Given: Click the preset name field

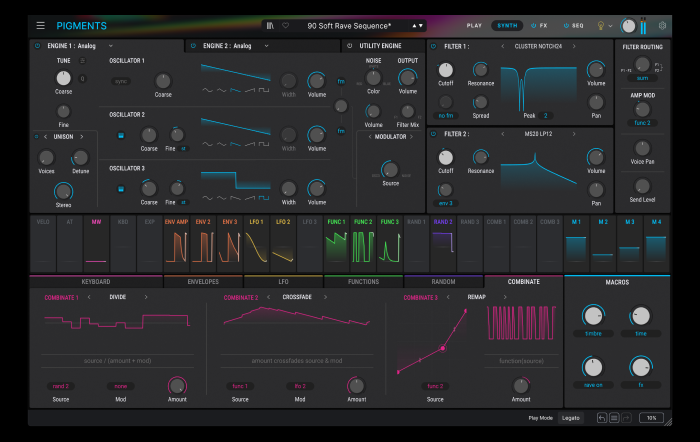Looking at the screenshot, I should tap(349, 26).
